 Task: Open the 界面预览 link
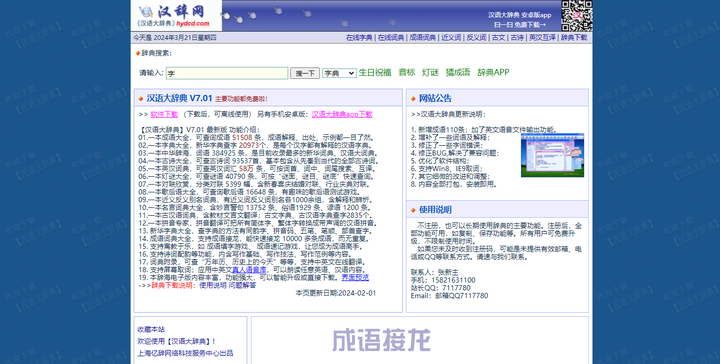tap(355, 278)
